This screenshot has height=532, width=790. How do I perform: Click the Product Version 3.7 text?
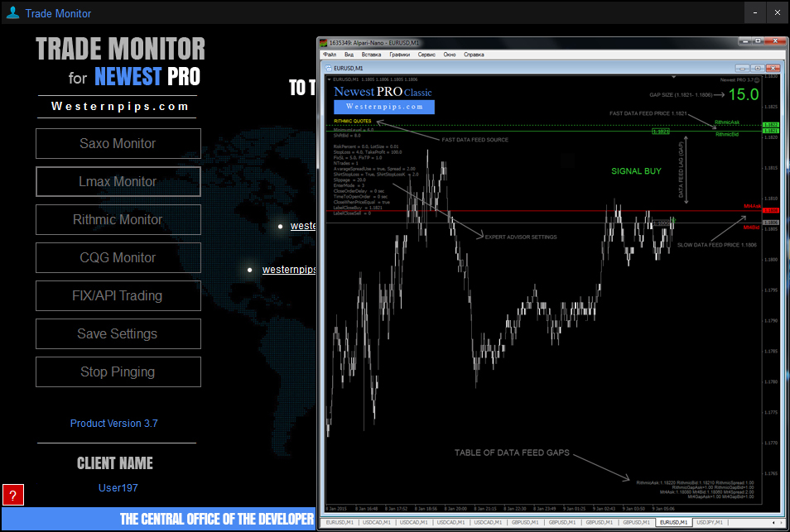(x=114, y=424)
